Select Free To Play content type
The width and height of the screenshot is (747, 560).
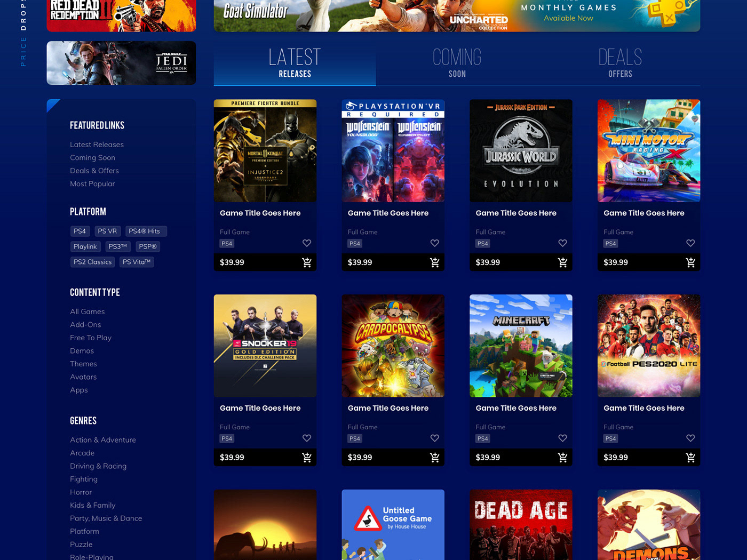pos(91,338)
